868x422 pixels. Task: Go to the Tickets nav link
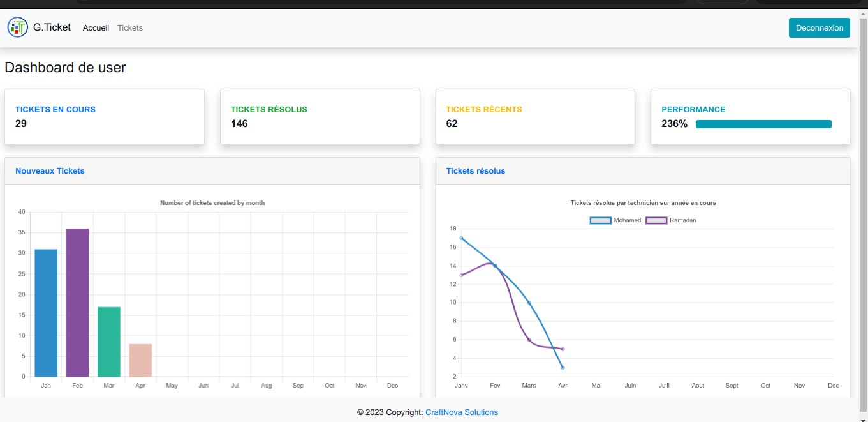pos(130,28)
